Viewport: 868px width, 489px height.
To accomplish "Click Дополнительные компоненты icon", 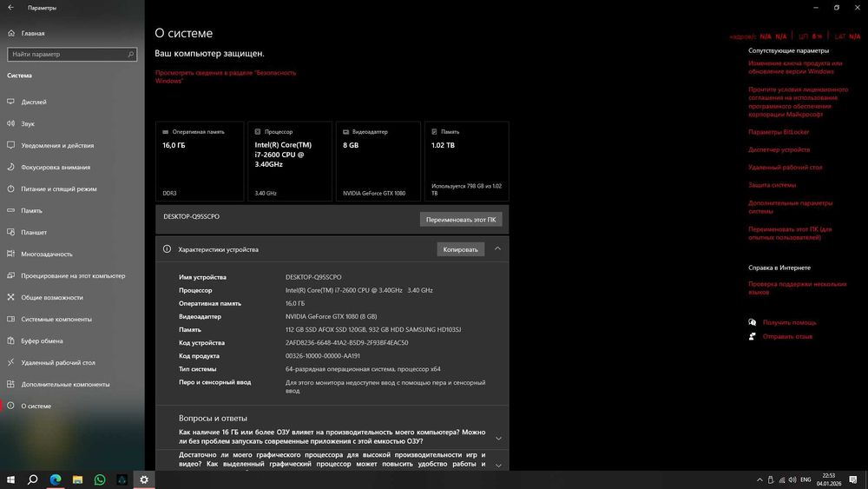I will (x=10, y=384).
